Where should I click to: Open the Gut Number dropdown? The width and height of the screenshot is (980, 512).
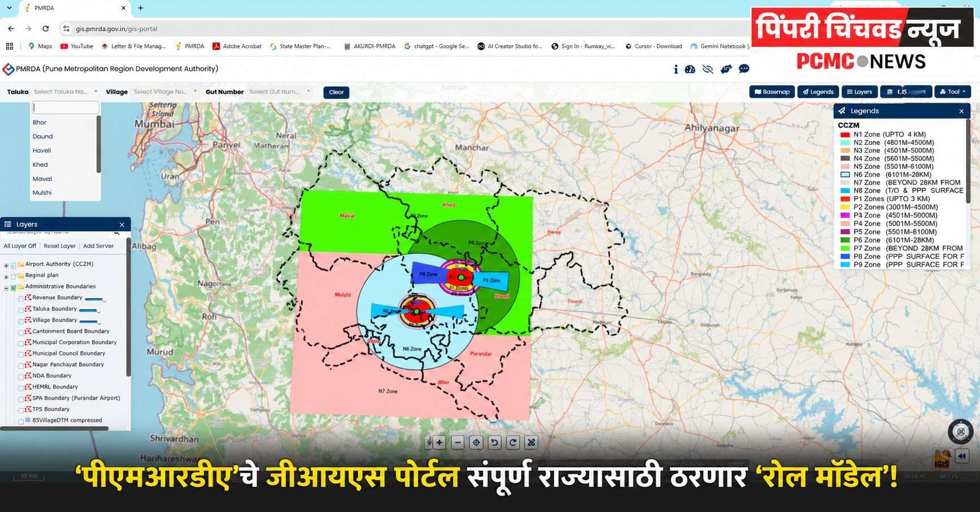coord(280,92)
